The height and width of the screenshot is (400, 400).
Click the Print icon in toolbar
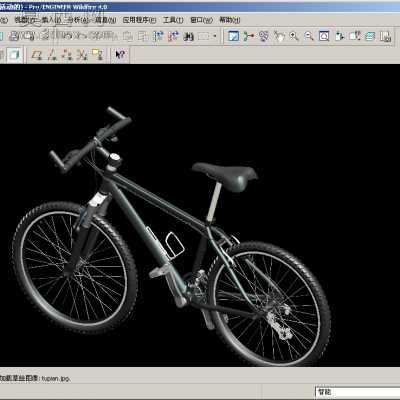point(14,36)
